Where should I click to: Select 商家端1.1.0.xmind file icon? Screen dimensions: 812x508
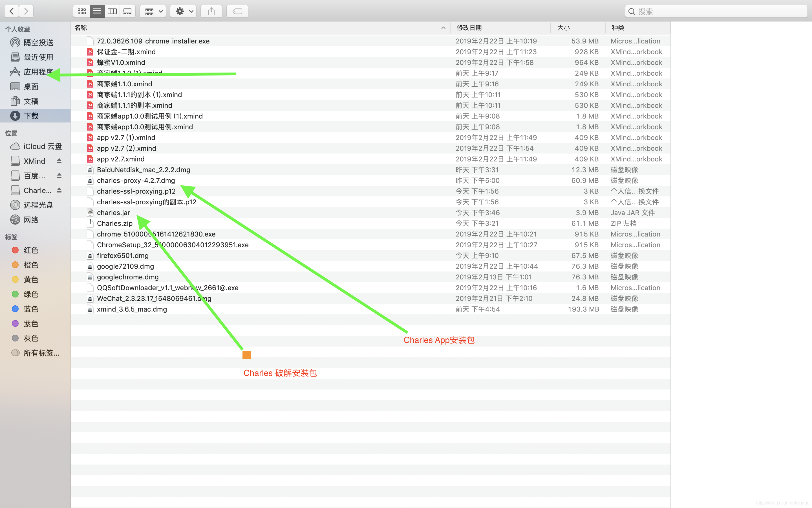tap(90, 84)
